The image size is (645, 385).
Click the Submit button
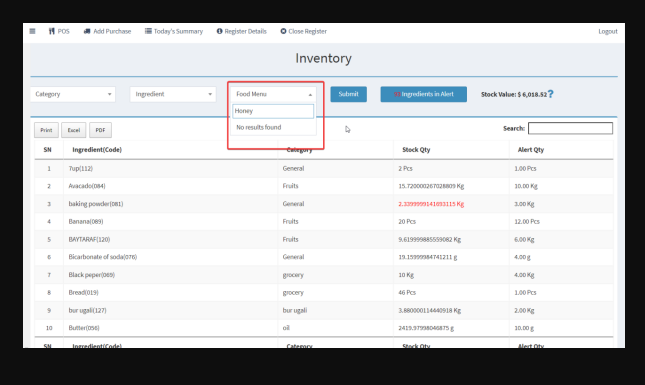click(348, 94)
